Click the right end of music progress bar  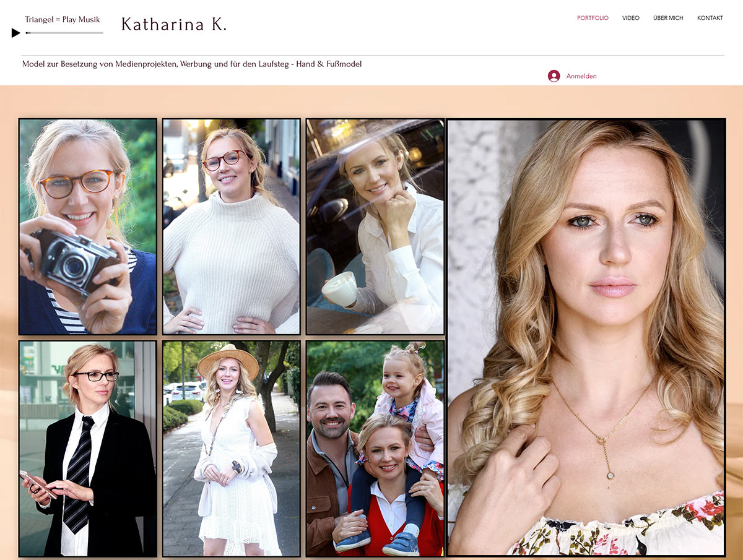point(101,33)
